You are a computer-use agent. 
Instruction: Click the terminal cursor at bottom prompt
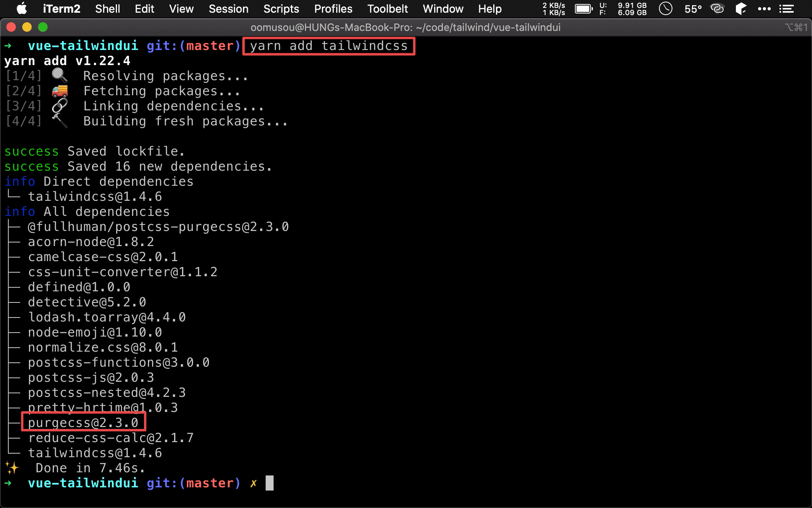[270, 483]
